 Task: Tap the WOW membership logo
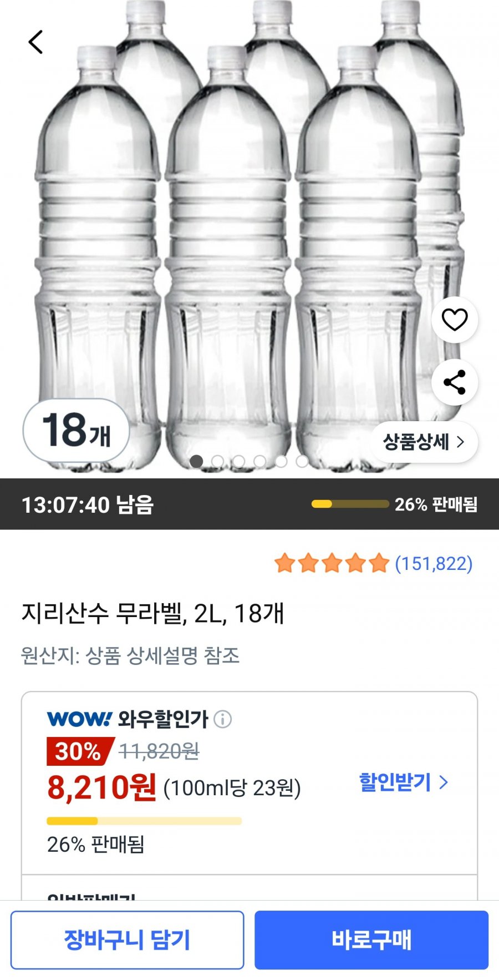click(80, 719)
